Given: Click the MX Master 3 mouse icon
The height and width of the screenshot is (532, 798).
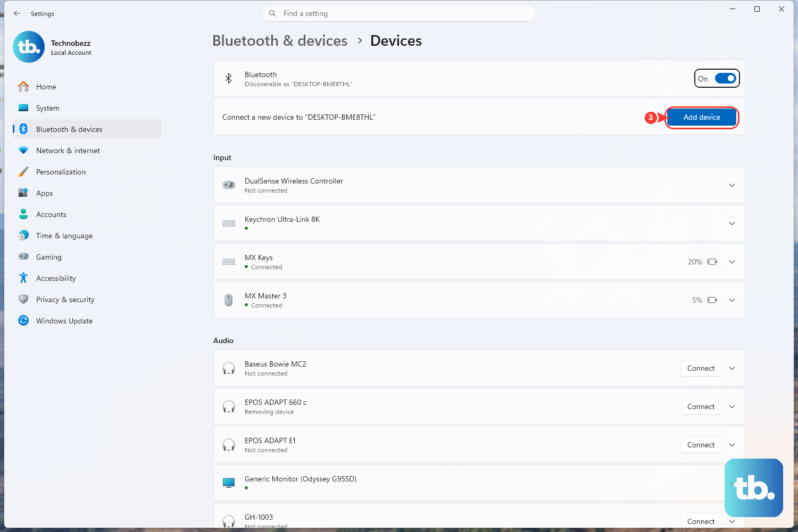Looking at the screenshot, I should click(x=229, y=300).
